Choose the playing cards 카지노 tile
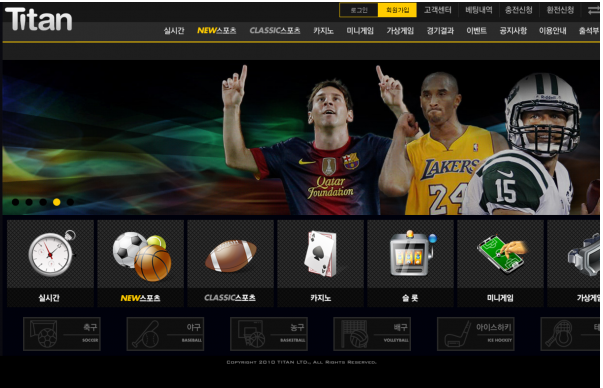603x388 pixels. point(320,263)
